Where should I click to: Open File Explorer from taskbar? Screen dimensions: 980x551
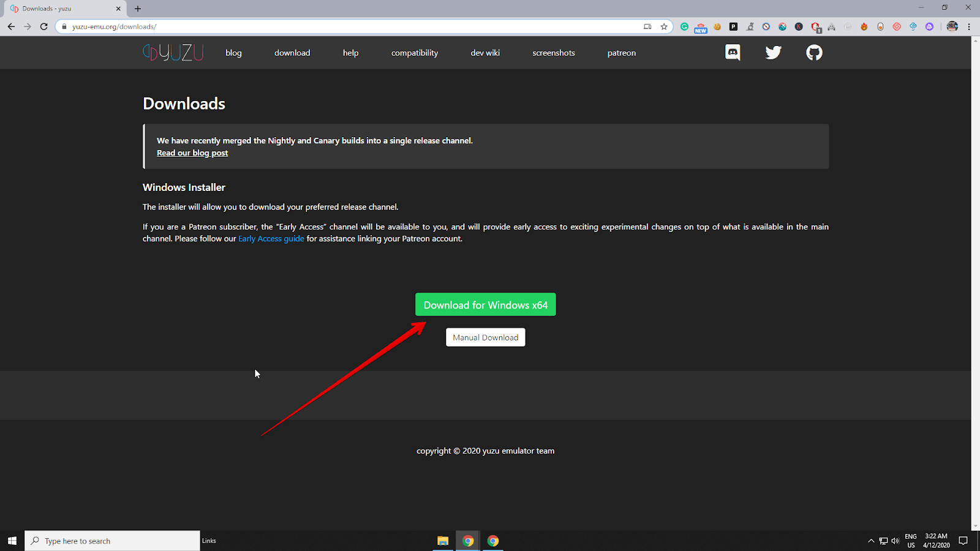pos(443,541)
